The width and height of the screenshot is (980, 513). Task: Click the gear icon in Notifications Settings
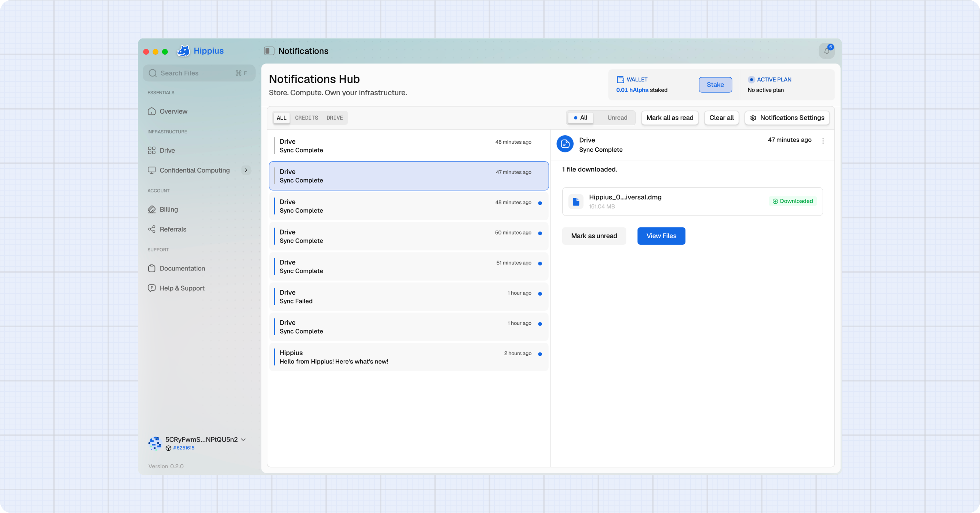tap(753, 118)
